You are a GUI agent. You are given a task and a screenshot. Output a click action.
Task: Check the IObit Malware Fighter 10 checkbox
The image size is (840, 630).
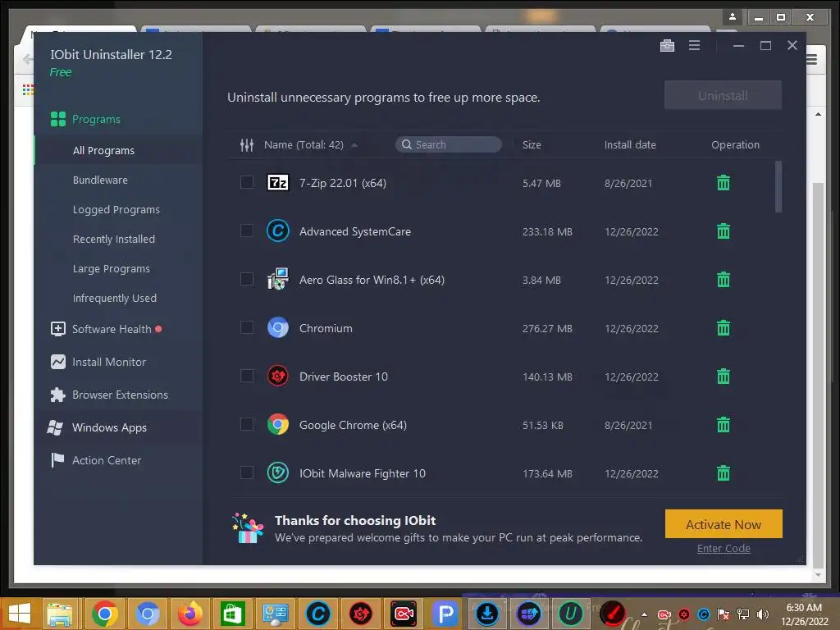[246, 473]
